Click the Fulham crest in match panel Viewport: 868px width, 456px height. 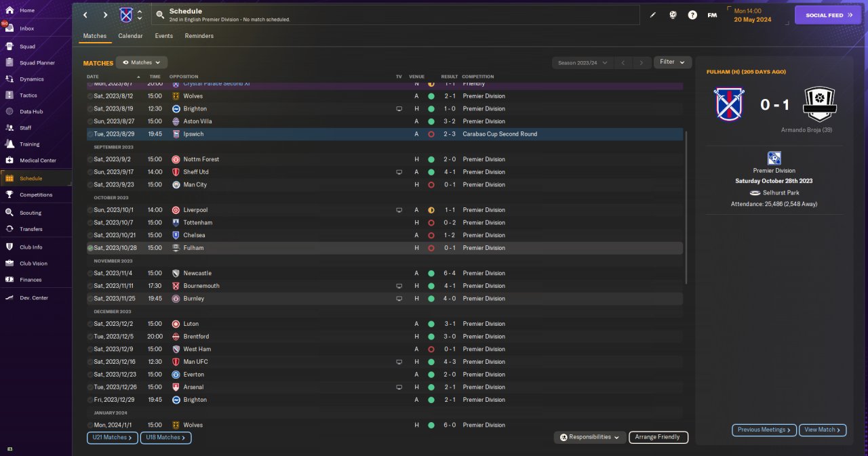click(x=820, y=104)
